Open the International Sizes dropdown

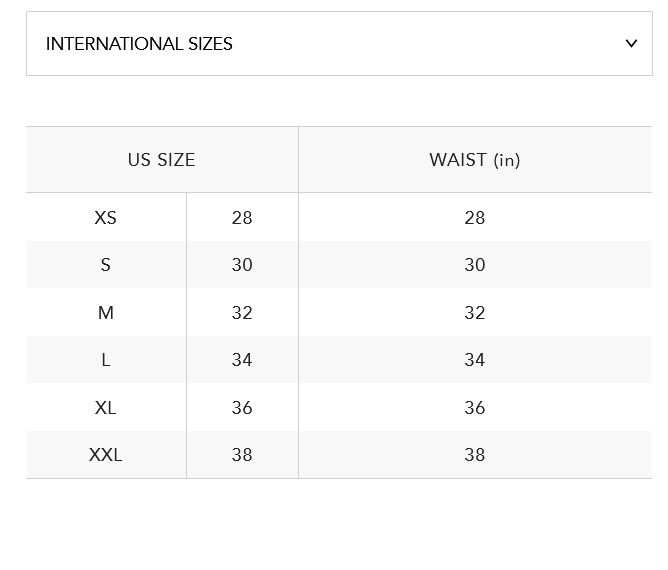pyautogui.click(x=339, y=43)
